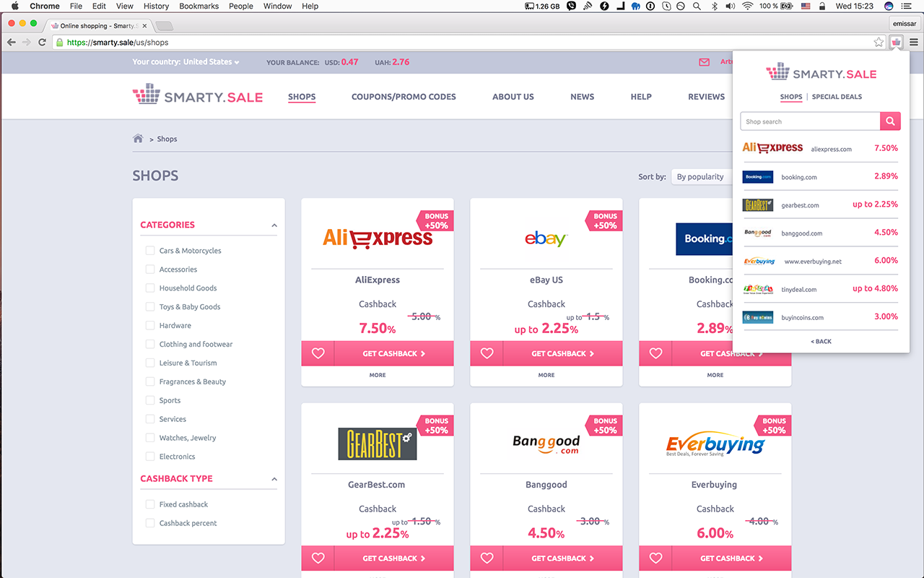
Task: Open the Bookmarks menu in the menu bar
Action: click(x=199, y=6)
